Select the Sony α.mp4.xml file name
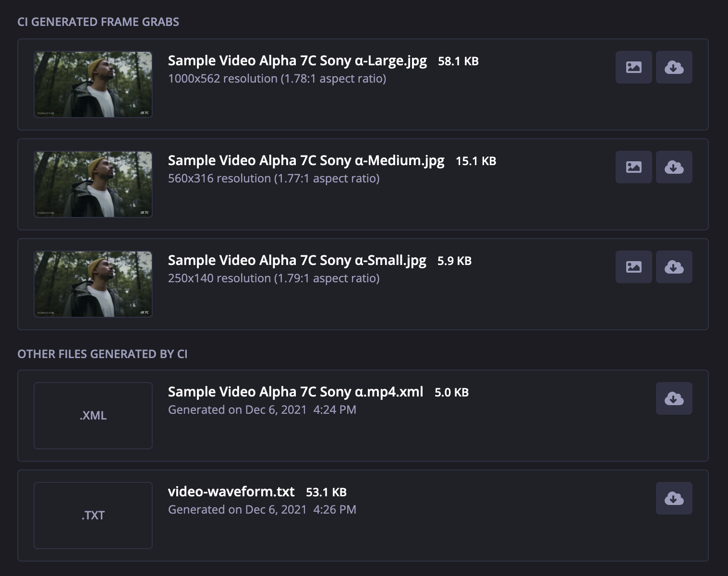This screenshot has width=728, height=576. pyautogui.click(x=295, y=392)
